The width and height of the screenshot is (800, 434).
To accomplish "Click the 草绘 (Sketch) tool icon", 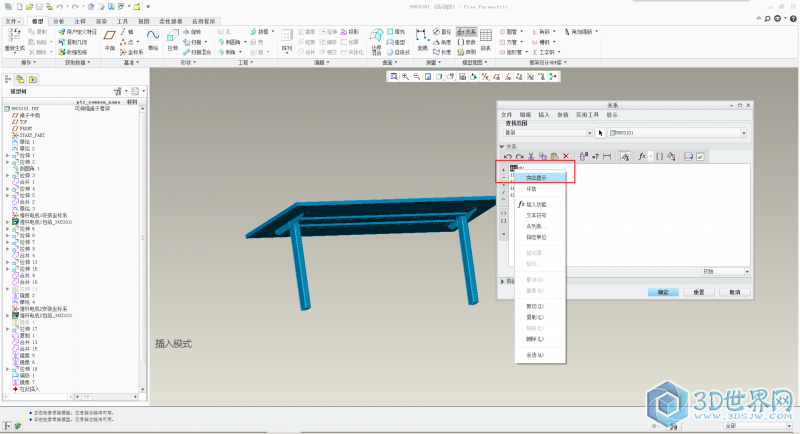I will (153, 37).
